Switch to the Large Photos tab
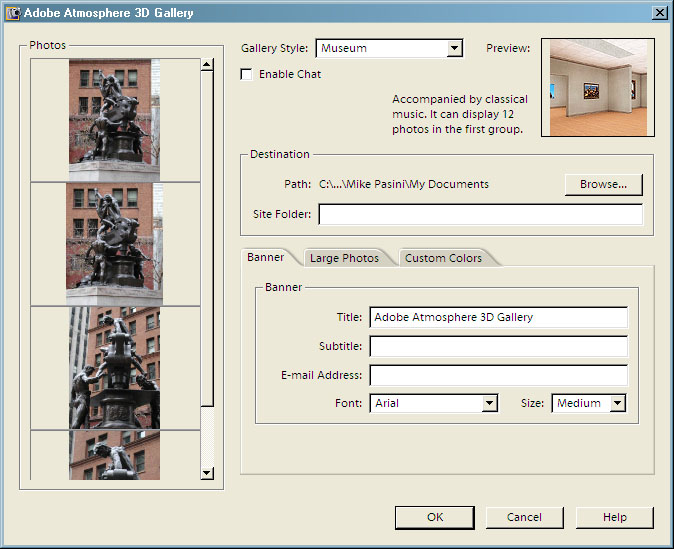 tap(344, 258)
